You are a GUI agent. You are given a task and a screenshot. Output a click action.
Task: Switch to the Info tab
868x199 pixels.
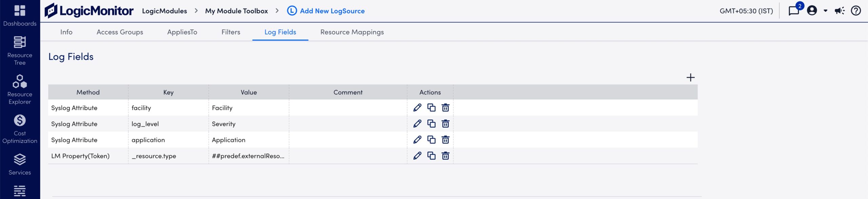point(66,32)
